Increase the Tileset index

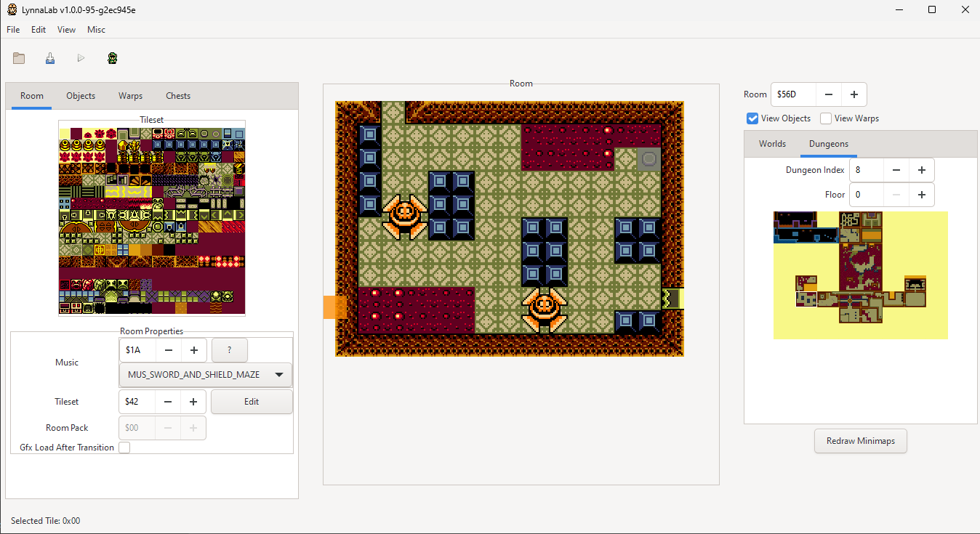pyautogui.click(x=194, y=402)
